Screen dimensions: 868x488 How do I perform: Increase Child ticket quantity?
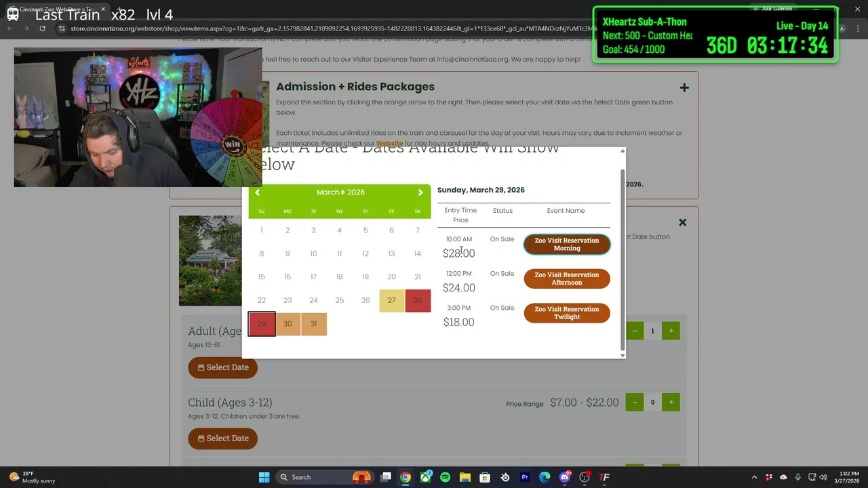[671, 403]
